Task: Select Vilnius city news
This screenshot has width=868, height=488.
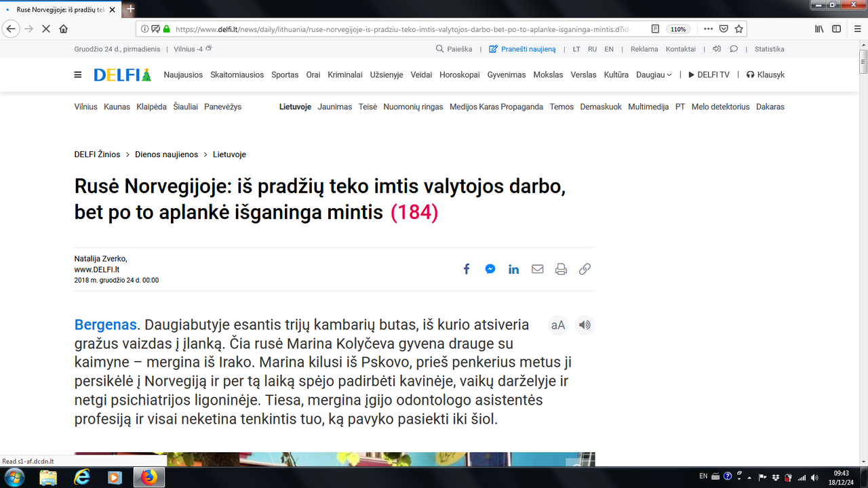Action: [85, 107]
